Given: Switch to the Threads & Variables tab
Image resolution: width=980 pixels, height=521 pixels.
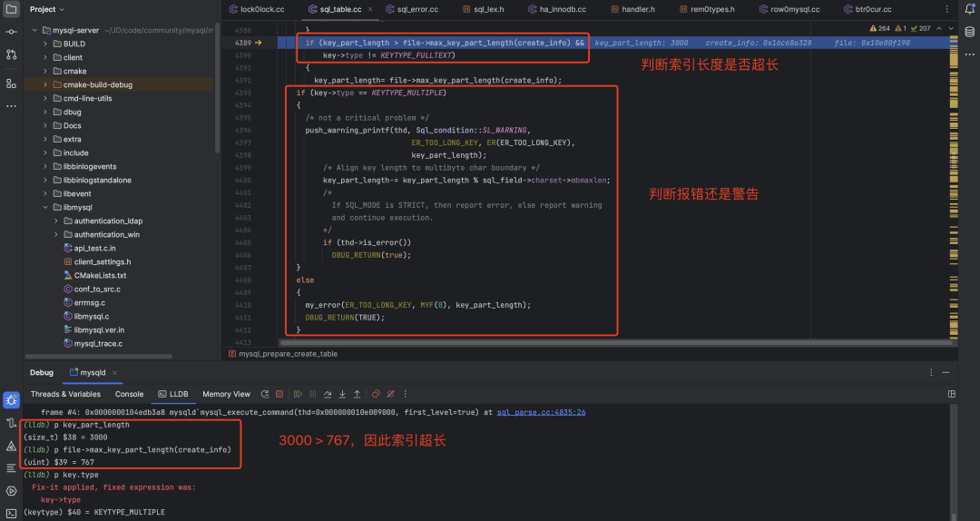Looking at the screenshot, I should pos(65,394).
